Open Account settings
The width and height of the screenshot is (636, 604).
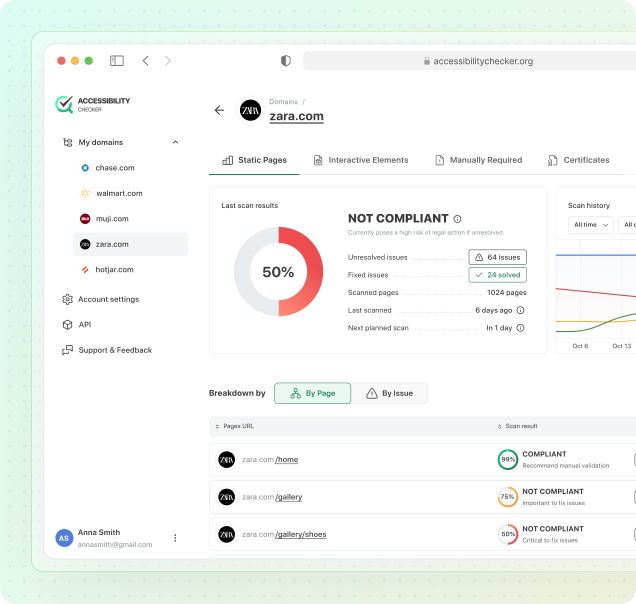[x=101, y=299]
